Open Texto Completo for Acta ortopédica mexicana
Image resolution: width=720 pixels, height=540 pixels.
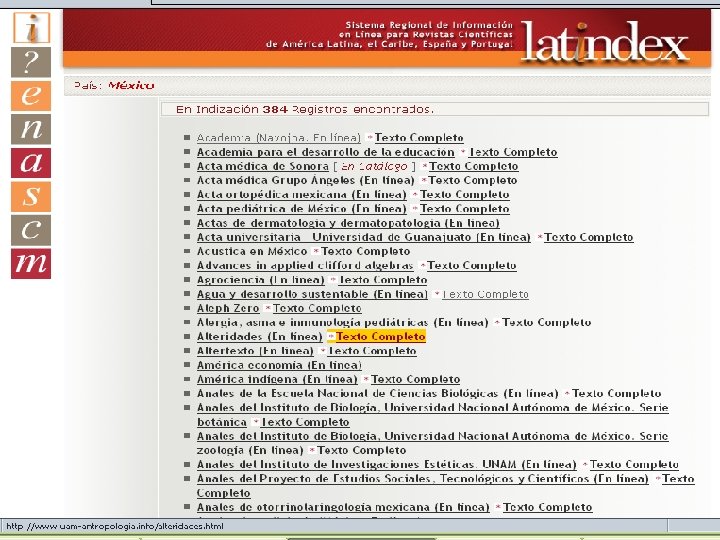pyautogui.click(x=465, y=195)
